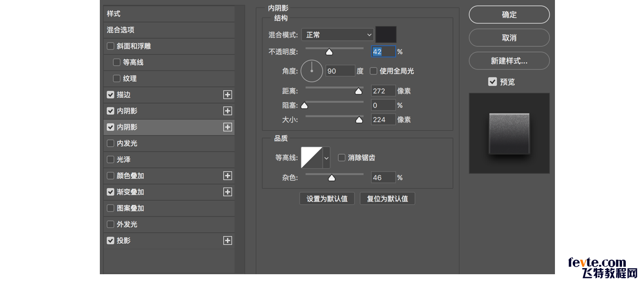Enable 消除锯齿 checkbox
The height and width of the screenshot is (285, 644).
coord(342,157)
